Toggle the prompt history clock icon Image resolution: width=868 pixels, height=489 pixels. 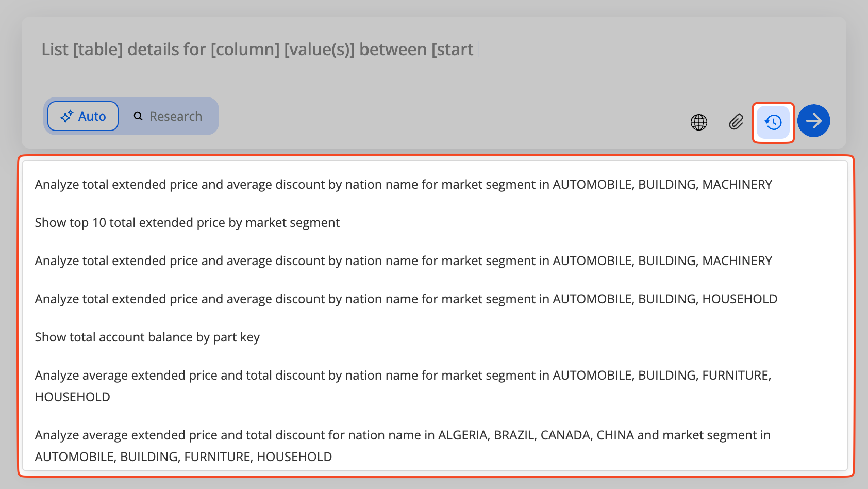773,122
